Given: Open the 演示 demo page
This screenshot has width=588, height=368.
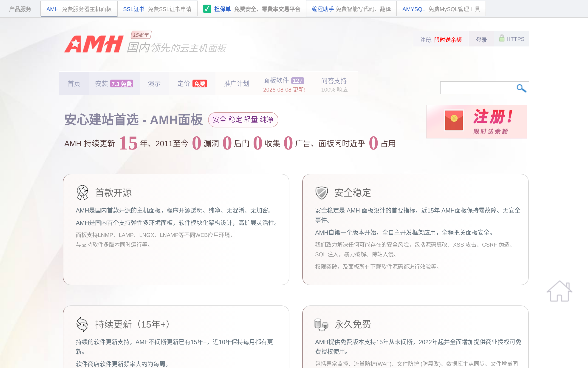Looking at the screenshot, I should coord(154,83).
